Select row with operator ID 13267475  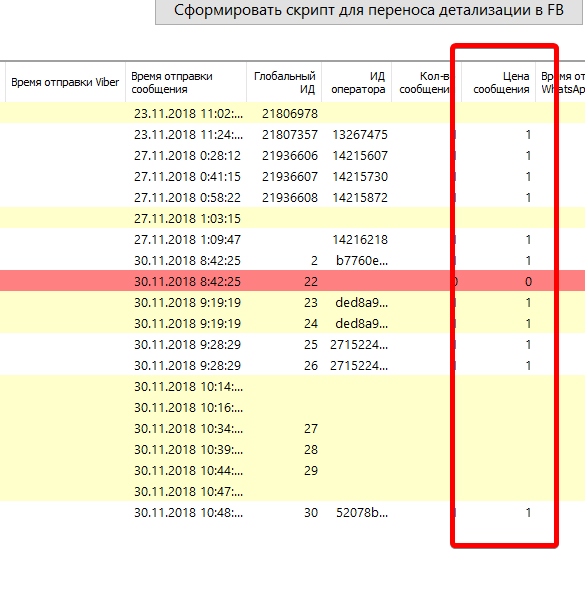pyautogui.click(x=292, y=135)
